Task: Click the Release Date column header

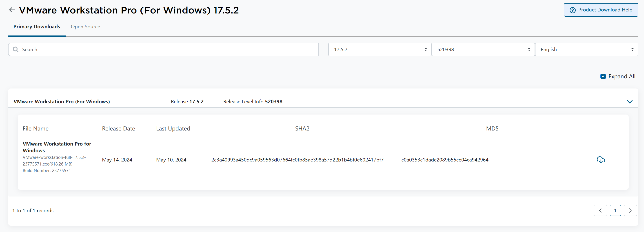Action: tap(118, 128)
